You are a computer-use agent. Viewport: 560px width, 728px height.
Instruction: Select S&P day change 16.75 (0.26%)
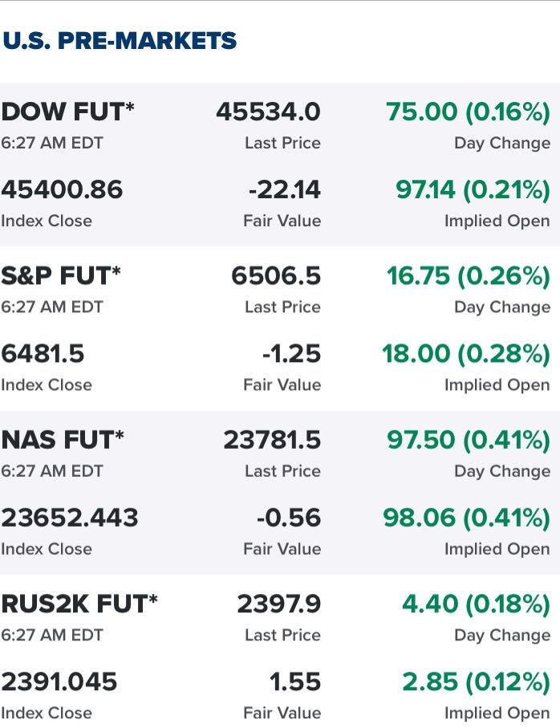468,276
